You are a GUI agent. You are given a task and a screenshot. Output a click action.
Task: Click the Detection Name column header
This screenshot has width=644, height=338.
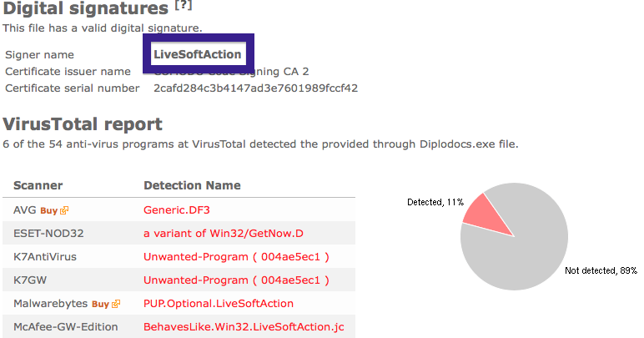(192, 185)
